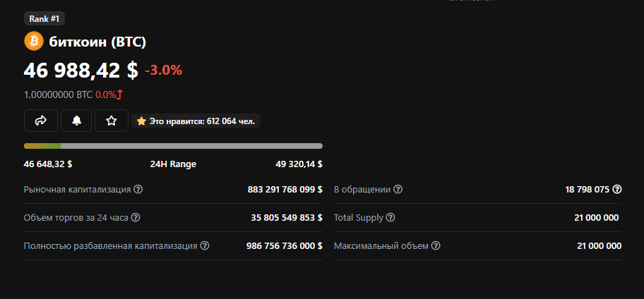Select the 46 988,42 $ price
This screenshot has height=299, width=644.
pyautogui.click(x=80, y=70)
